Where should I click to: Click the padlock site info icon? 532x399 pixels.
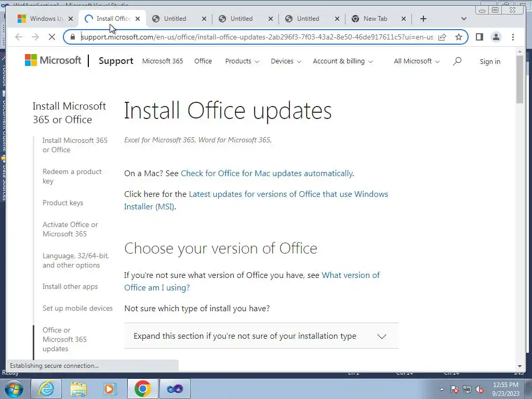click(72, 37)
